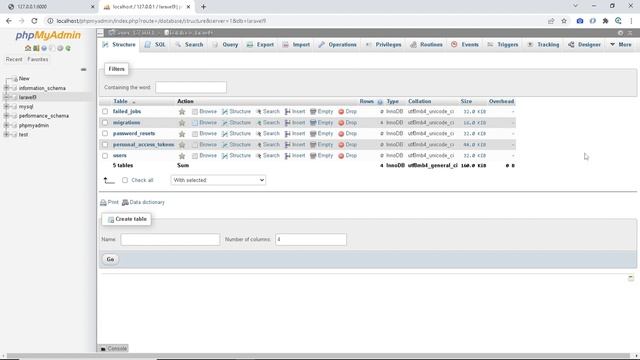Image resolution: width=640 pixels, height=360 pixels.
Task: Insert a row into personal_access_tokens
Action: 295,144
